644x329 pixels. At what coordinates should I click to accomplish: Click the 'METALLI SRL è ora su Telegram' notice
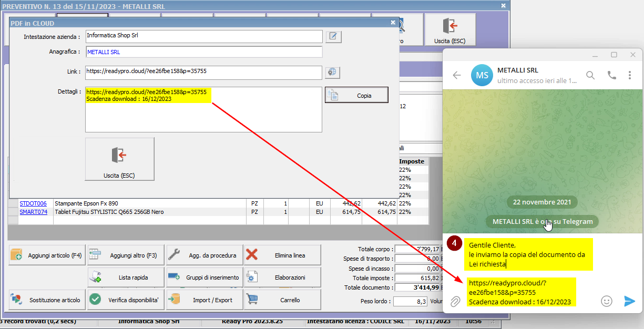tap(543, 221)
